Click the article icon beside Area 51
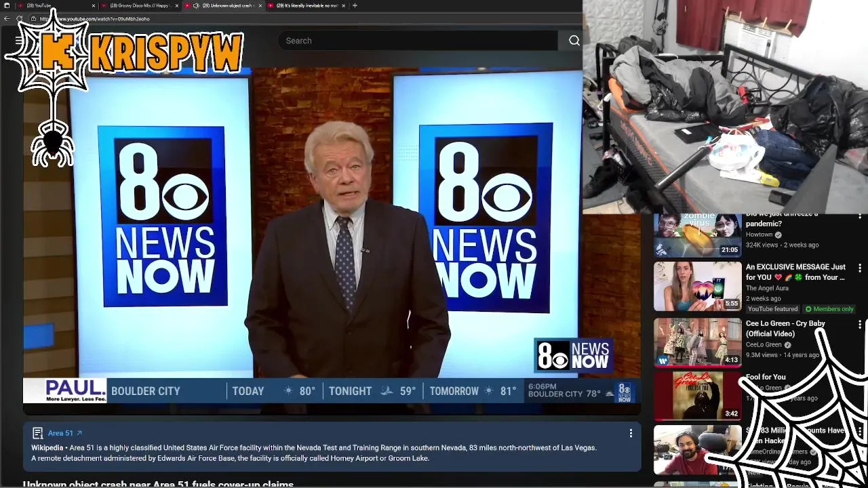The width and height of the screenshot is (868, 488). [x=38, y=433]
